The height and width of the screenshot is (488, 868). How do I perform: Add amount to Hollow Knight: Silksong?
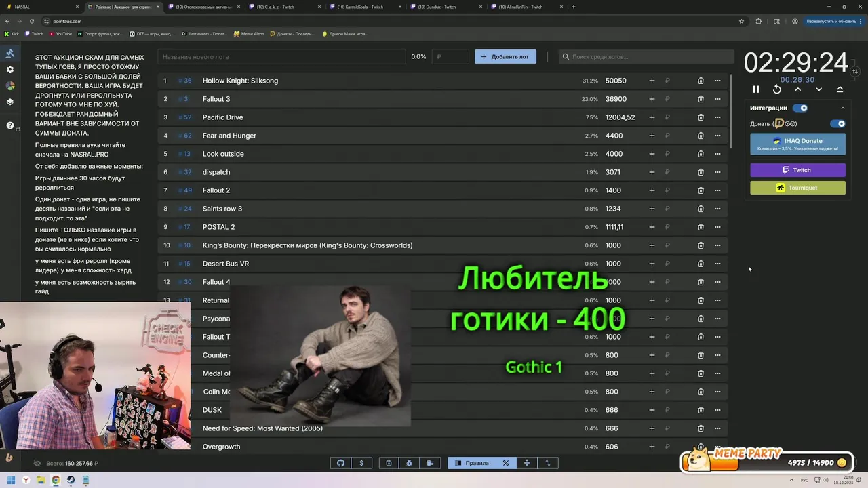(x=652, y=81)
